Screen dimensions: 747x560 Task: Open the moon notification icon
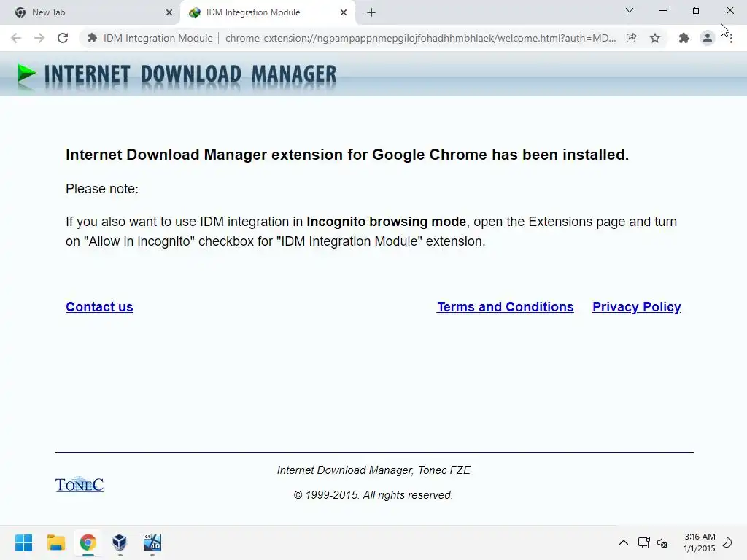(727, 542)
